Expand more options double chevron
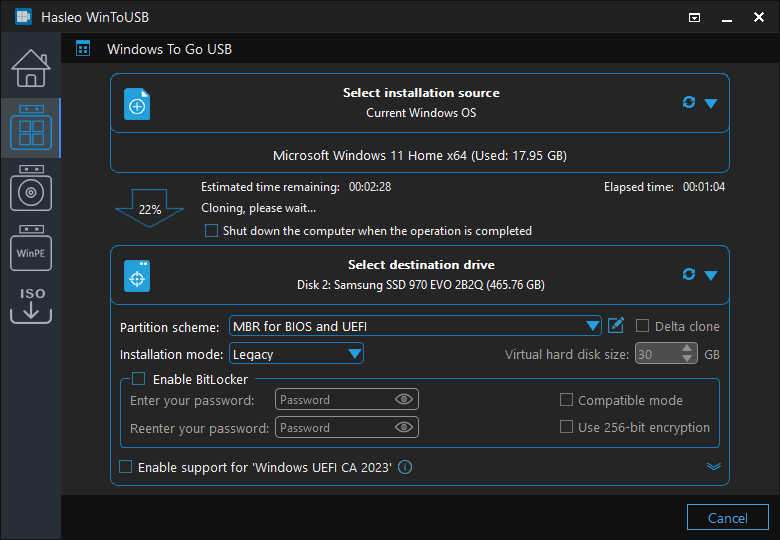780x540 pixels. pyautogui.click(x=714, y=466)
